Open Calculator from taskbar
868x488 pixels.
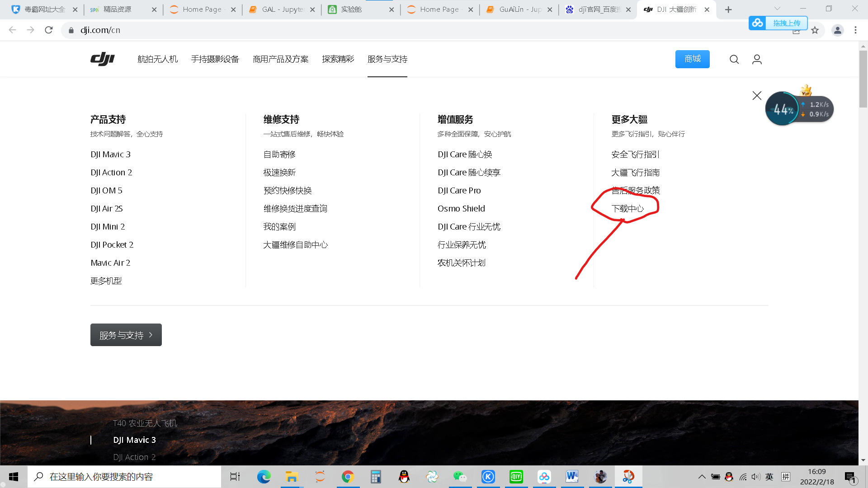point(376,477)
